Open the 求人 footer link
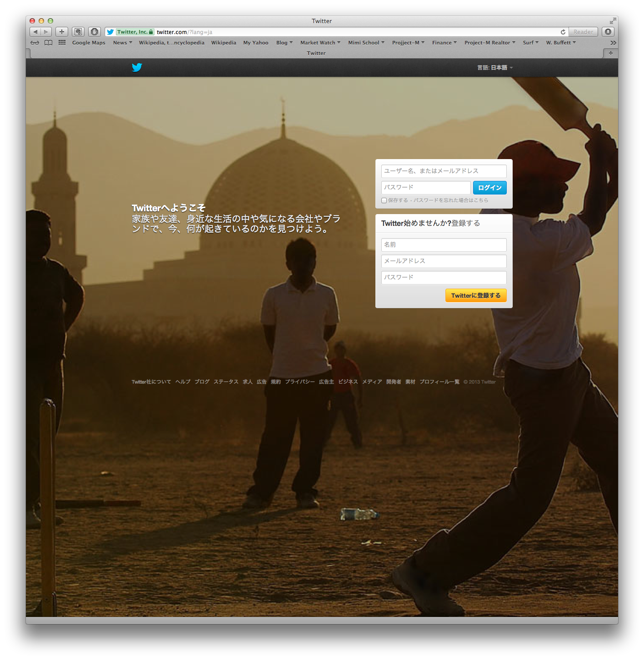The height and width of the screenshot is (660, 644). pyautogui.click(x=248, y=382)
